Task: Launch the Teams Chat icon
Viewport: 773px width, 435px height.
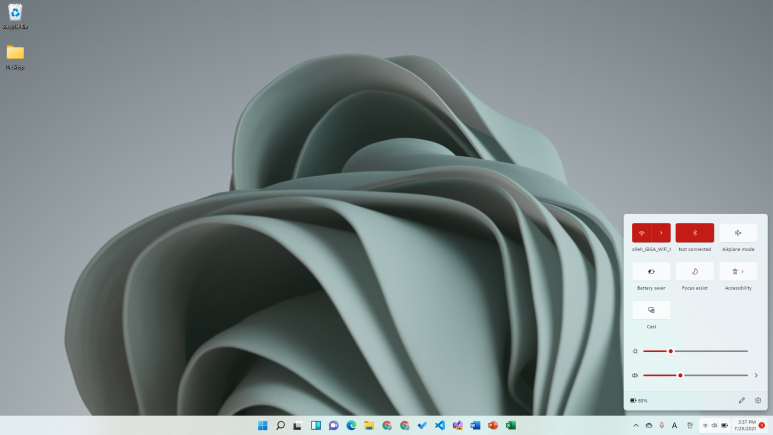Action: [x=333, y=425]
